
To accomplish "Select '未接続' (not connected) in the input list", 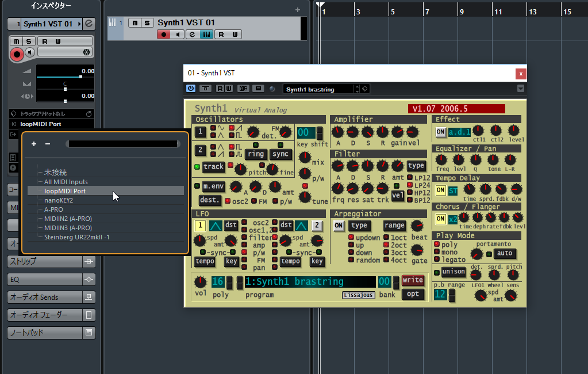I will click(x=56, y=173).
